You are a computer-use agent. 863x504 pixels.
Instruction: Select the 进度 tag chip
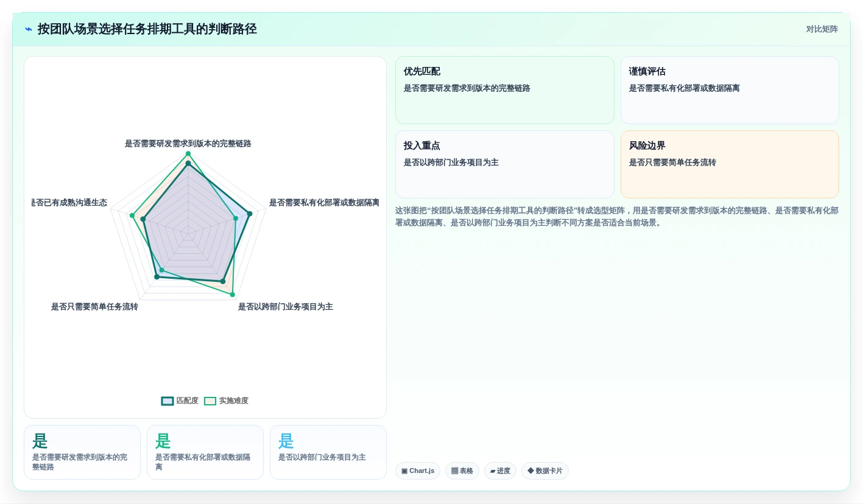tap(500, 471)
